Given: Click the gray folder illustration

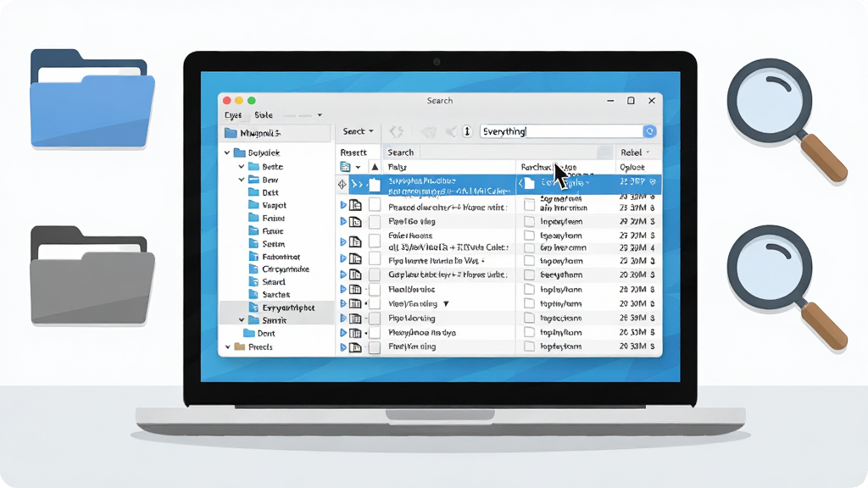Looking at the screenshot, I should click(x=92, y=275).
